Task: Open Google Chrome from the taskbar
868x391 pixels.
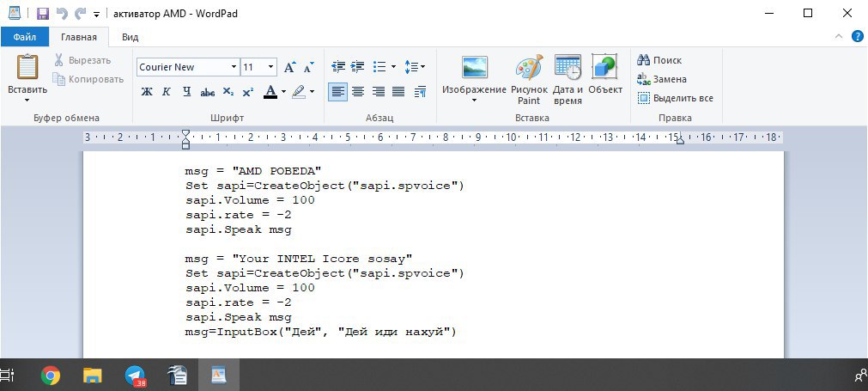Action: coord(51,376)
